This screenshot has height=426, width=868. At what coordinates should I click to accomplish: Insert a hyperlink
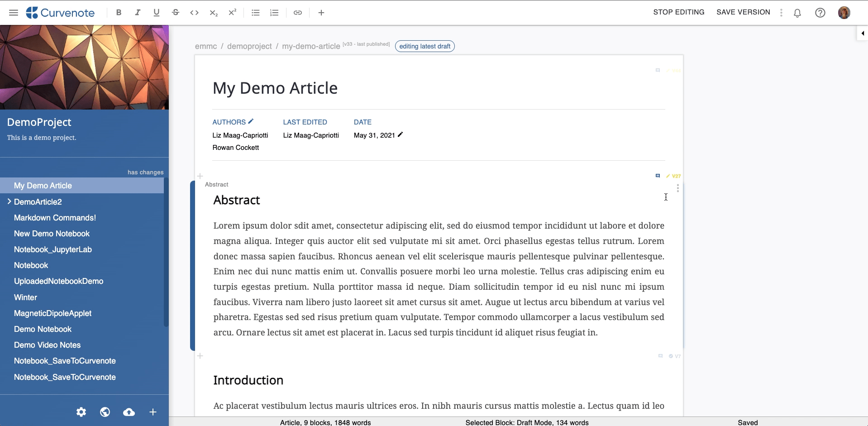pos(298,13)
